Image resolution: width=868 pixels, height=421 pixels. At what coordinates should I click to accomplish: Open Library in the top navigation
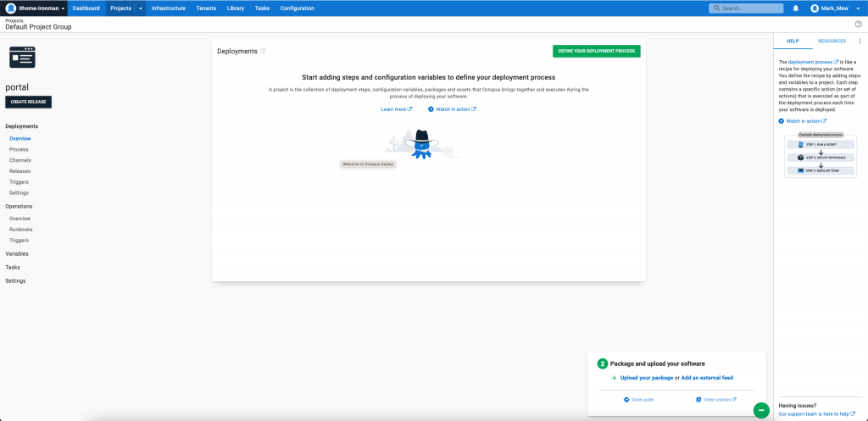tap(236, 8)
